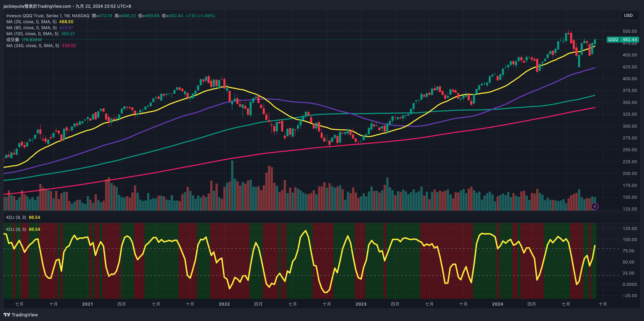Viewport: 644px width, 321px height.
Task: Click the Invesco QQQ Trust symbol title
Action: tap(48, 16)
